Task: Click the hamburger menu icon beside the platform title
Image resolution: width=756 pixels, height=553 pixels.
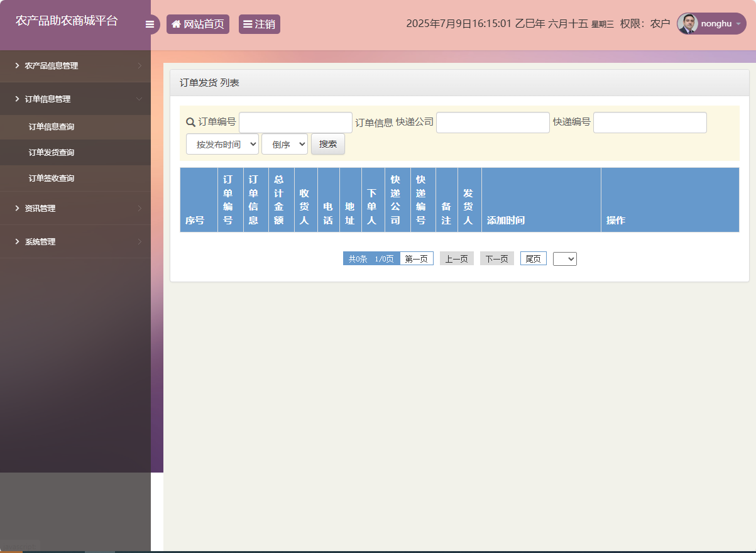Action: [150, 24]
